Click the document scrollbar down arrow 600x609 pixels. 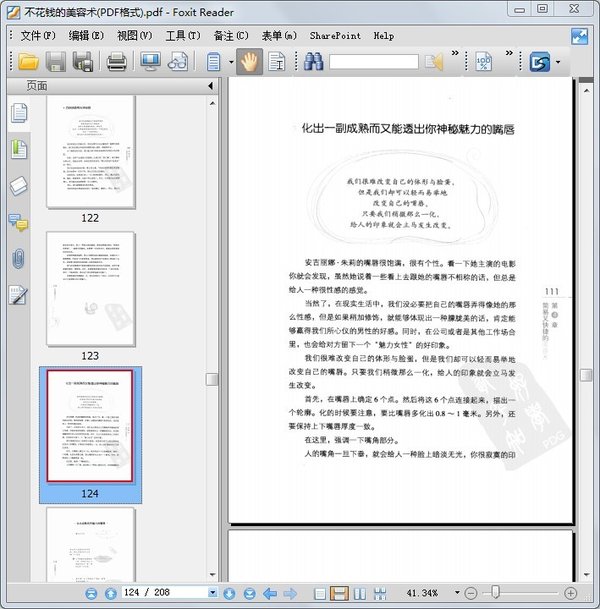[586, 575]
